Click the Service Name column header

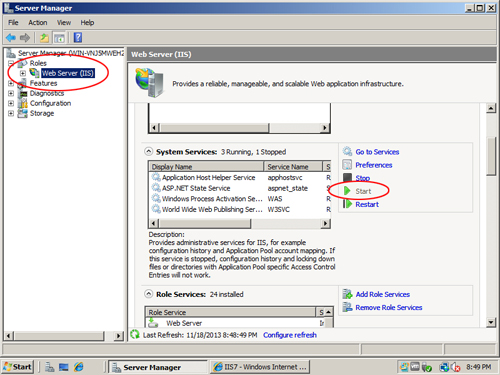(293, 166)
